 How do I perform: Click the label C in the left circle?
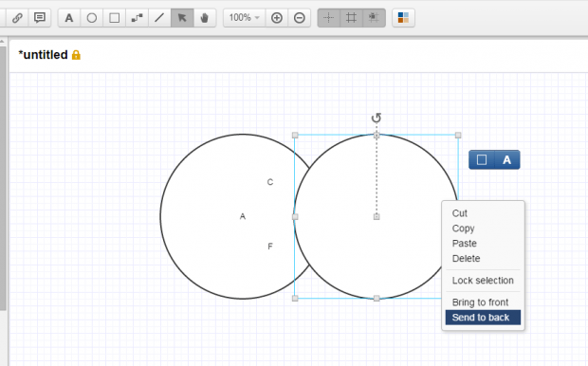click(x=270, y=182)
